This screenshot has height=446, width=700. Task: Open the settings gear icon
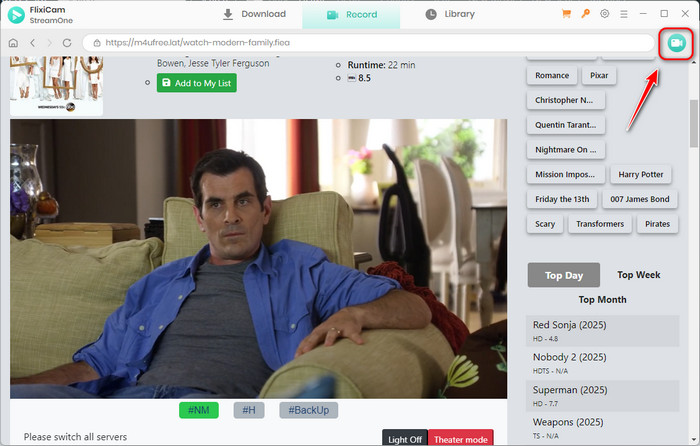pyautogui.click(x=604, y=14)
